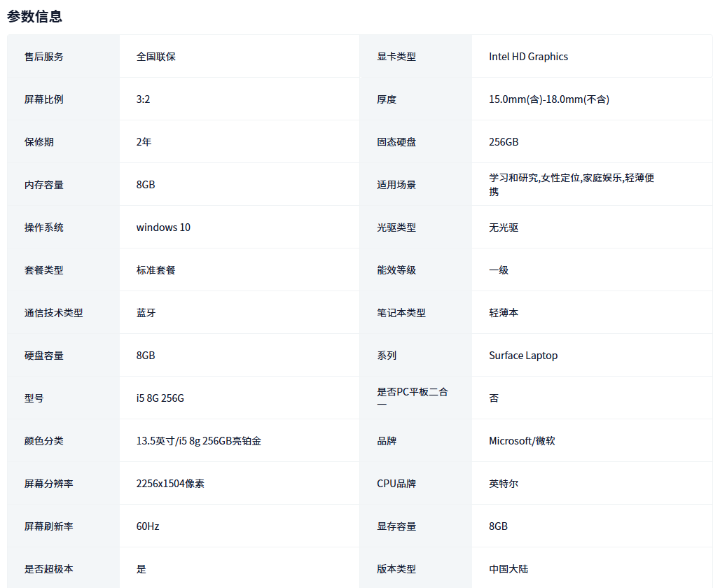
Task: Select the 套餐类型 label
Action: 43,270
